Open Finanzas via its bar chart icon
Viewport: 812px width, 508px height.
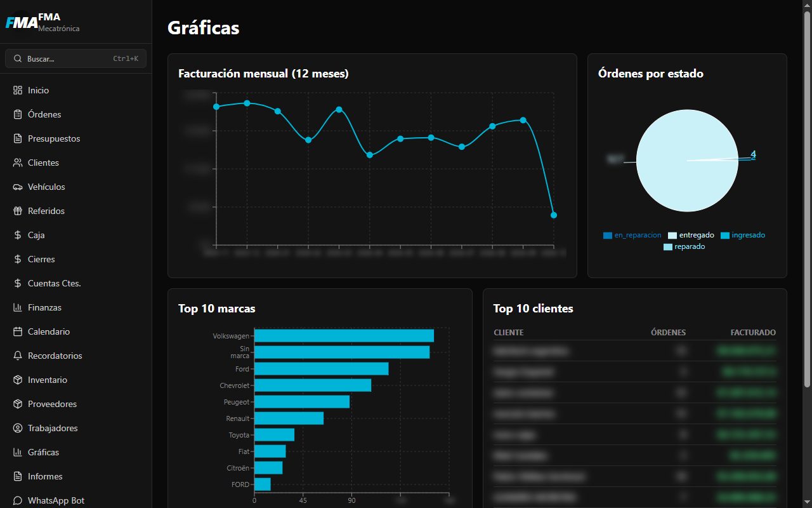tap(18, 307)
